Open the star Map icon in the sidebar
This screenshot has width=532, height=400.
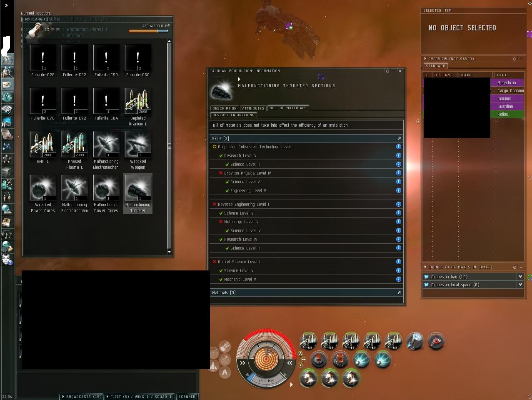click(x=7, y=147)
